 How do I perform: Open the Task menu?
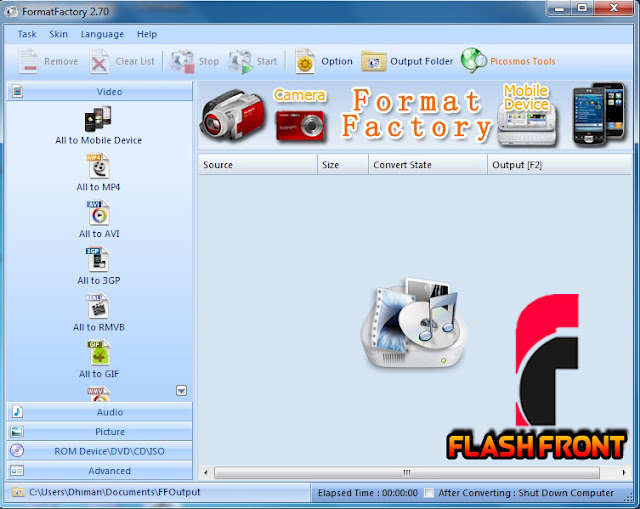[27, 34]
